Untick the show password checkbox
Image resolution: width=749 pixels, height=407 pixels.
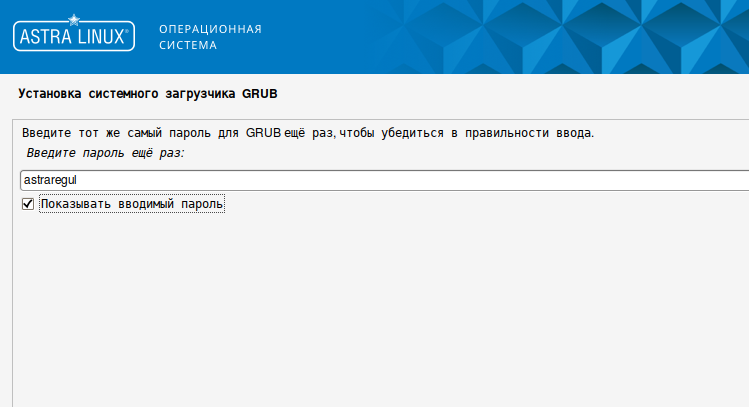pos(28,204)
